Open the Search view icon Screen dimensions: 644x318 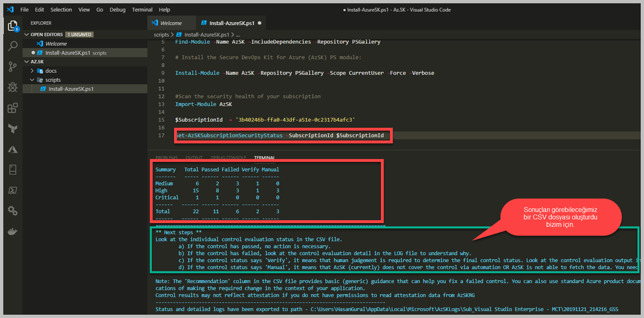click(x=13, y=46)
